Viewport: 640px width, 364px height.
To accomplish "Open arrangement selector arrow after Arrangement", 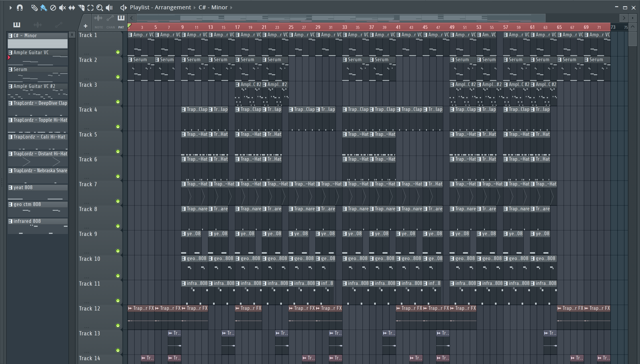I will [194, 8].
